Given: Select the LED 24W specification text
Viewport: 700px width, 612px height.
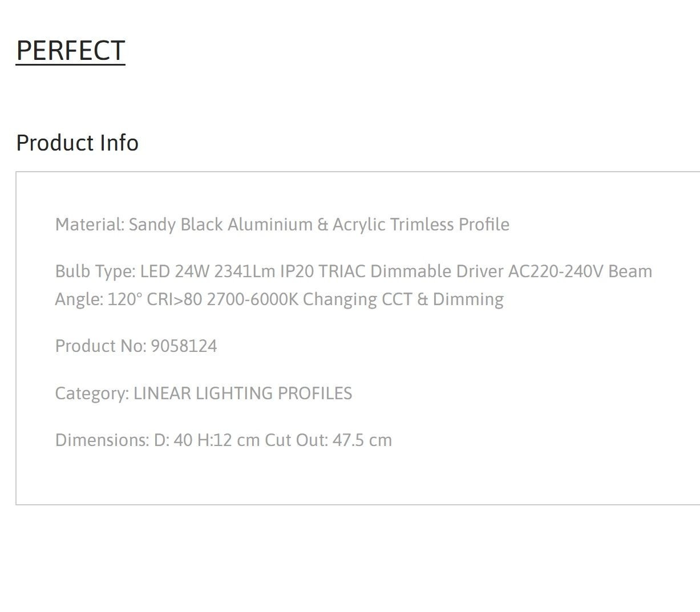Looking at the screenshot, I should coord(175,271).
